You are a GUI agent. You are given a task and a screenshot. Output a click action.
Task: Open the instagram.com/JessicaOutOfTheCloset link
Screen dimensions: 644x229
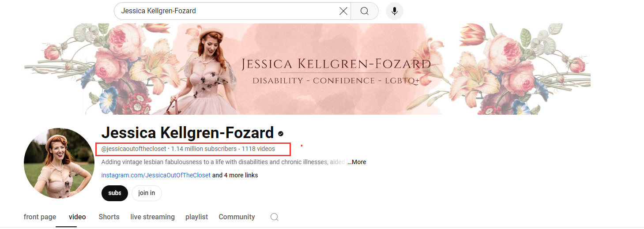pyautogui.click(x=156, y=175)
